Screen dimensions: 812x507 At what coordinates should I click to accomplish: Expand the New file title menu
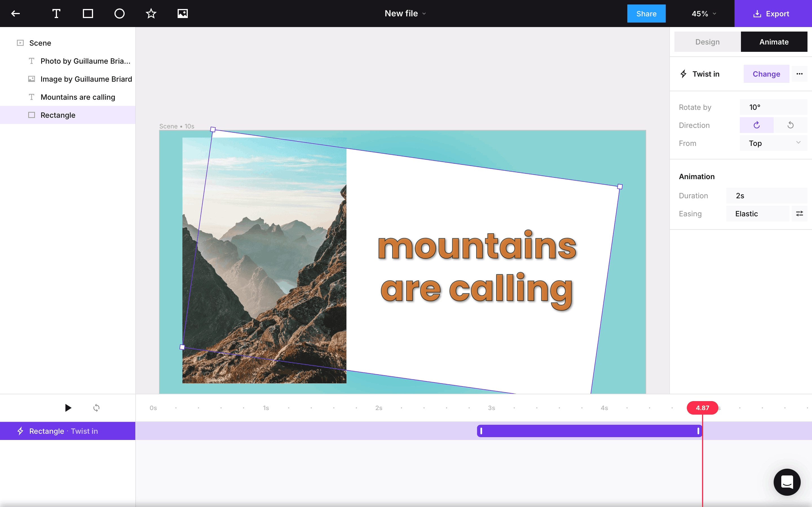405,14
